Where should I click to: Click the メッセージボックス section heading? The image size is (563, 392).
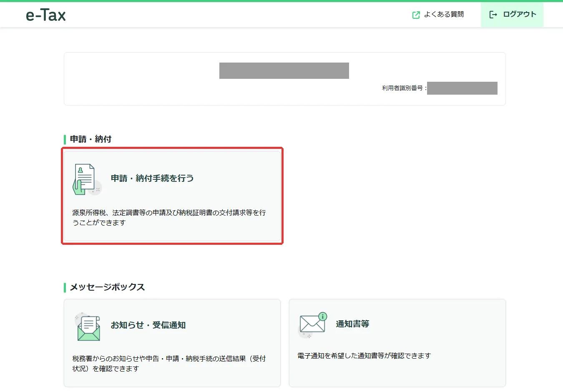[107, 287]
